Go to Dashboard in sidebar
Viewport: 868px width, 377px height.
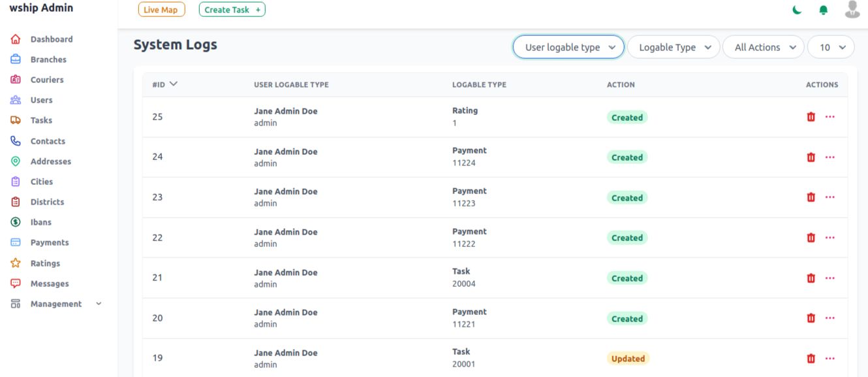[x=51, y=39]
